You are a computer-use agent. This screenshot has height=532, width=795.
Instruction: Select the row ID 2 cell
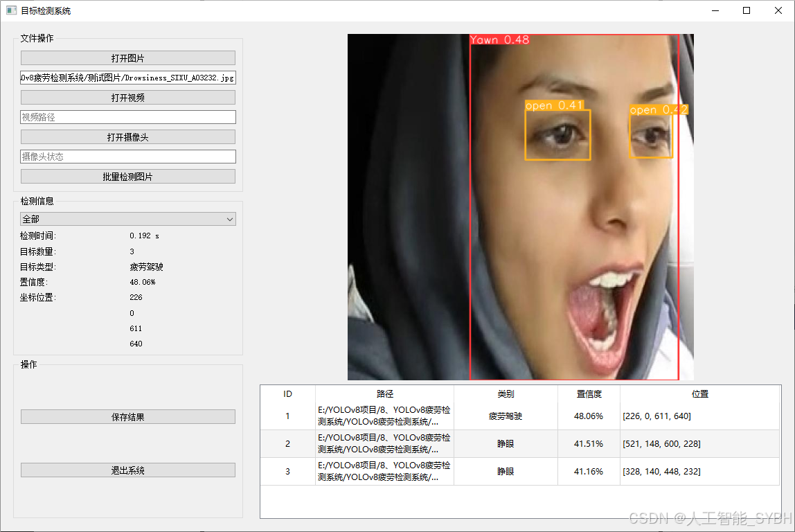point(287,444)
